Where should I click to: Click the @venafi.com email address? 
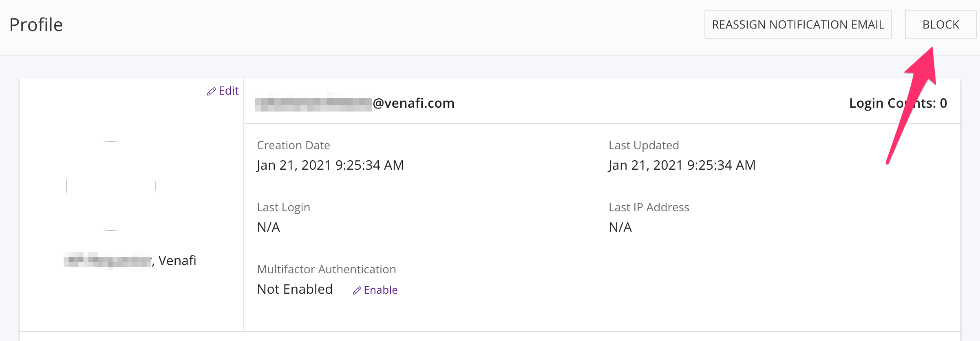(354, 103)
